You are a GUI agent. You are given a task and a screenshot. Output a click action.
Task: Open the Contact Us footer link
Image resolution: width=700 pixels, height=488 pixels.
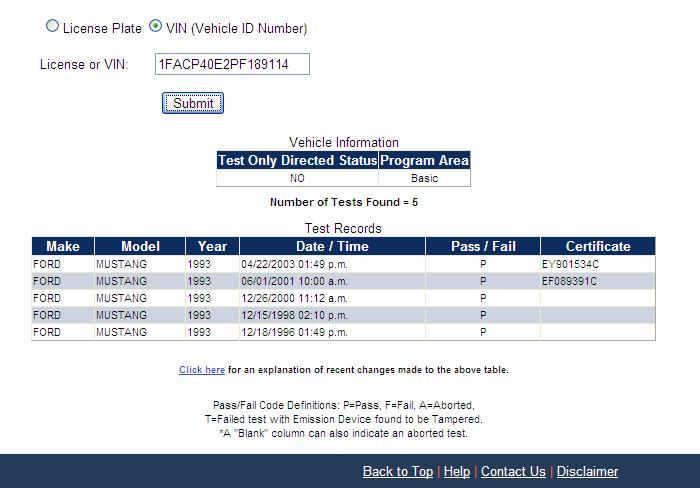coord(513,471)
